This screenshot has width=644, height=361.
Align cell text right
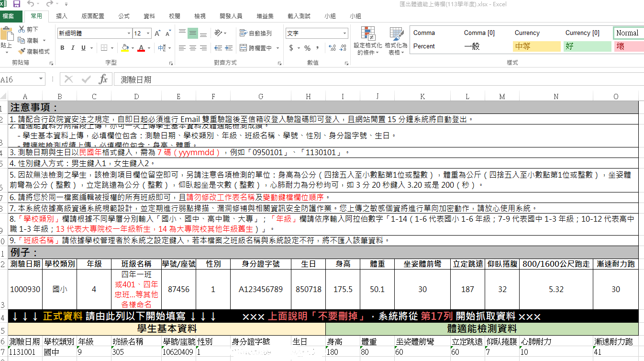[203, 48]
